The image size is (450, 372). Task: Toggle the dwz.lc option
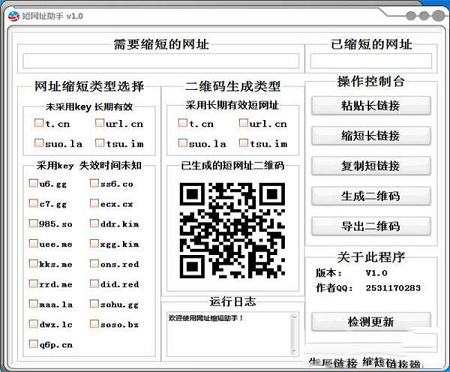33,324
